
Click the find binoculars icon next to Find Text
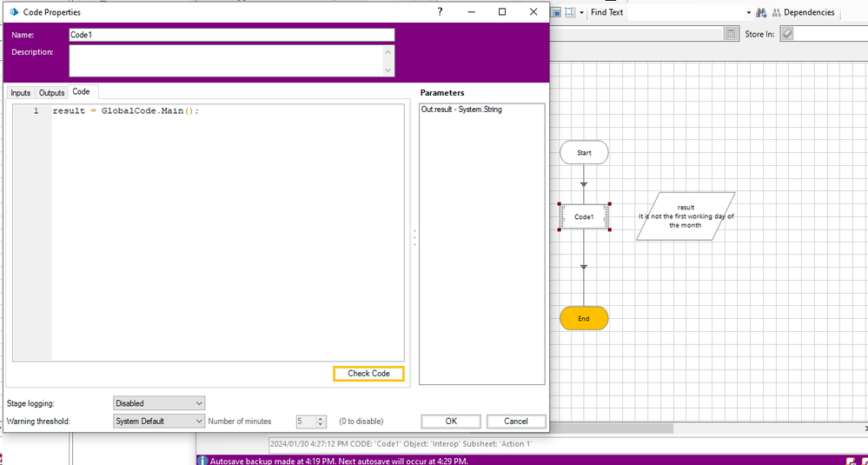(x=761, y=13)
